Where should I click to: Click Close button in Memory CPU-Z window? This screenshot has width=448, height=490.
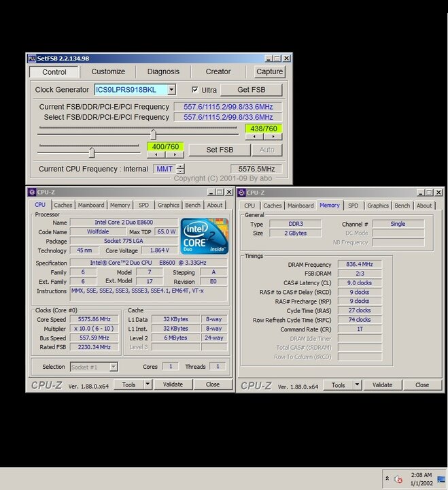click(x=422, y=385)
